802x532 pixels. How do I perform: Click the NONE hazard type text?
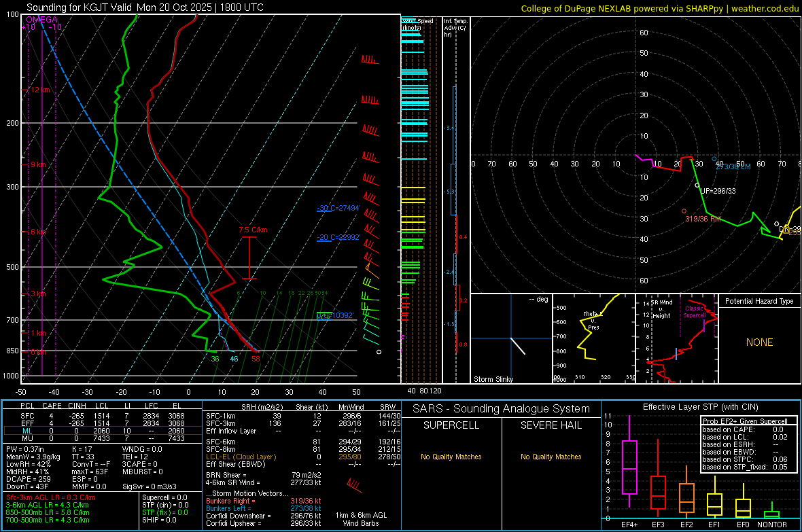coord(759,342)
